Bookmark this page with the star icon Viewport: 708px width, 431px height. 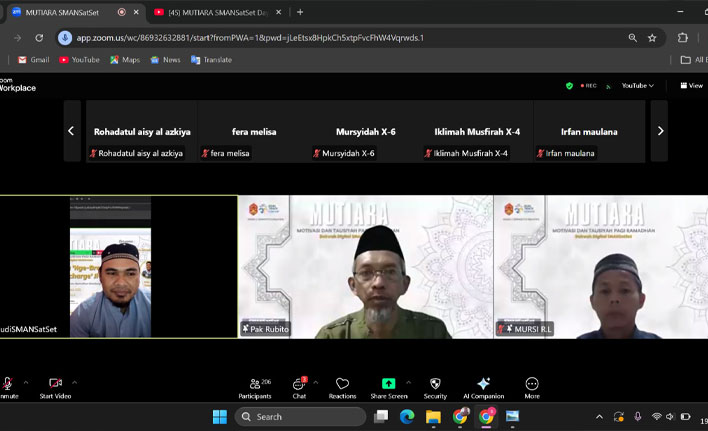(652, 38)
